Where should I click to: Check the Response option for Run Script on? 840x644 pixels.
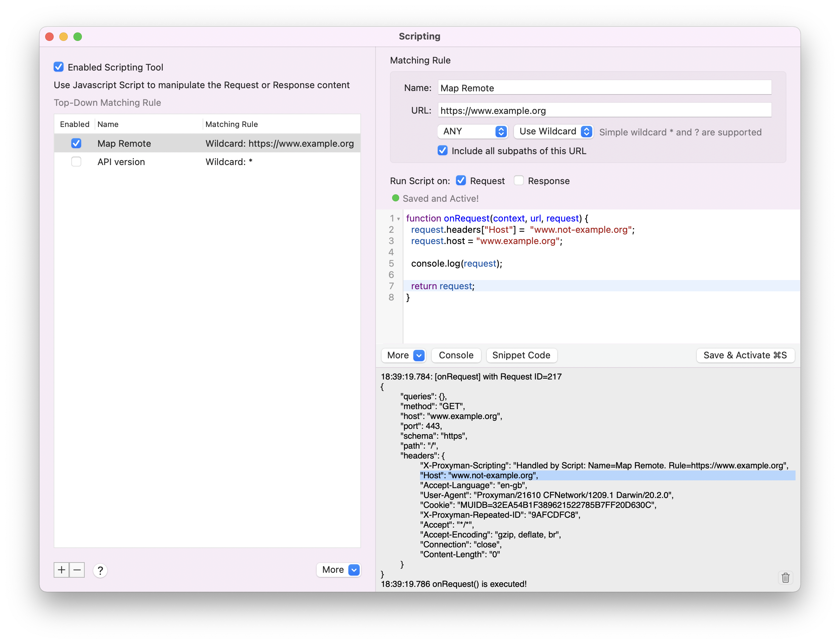tap(518, 180)
